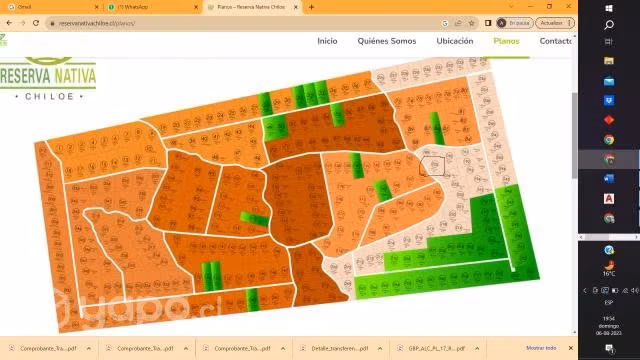Go back to the previous page
640x360 pixels.
point(9,23)
